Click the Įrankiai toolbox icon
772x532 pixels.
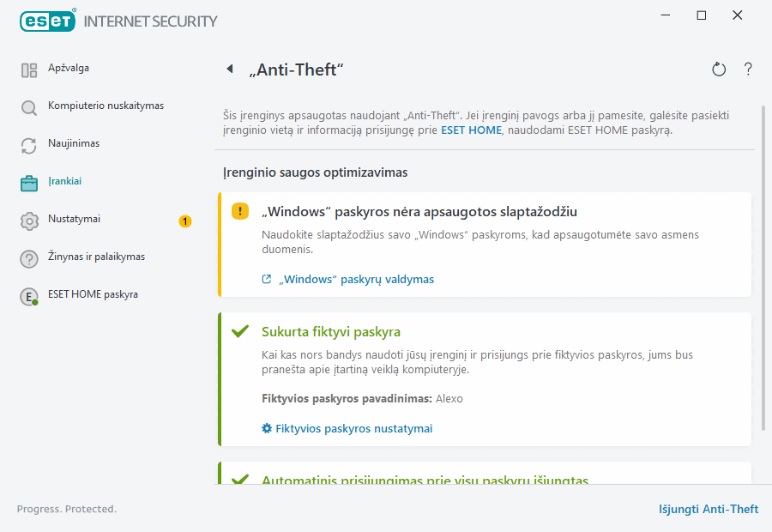[x=29, y=183]
